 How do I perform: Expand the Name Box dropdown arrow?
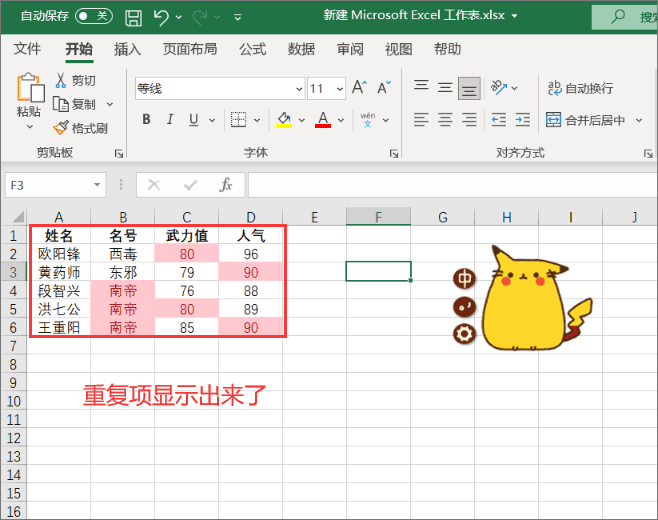pyautogui.click(x=97, y=185)
